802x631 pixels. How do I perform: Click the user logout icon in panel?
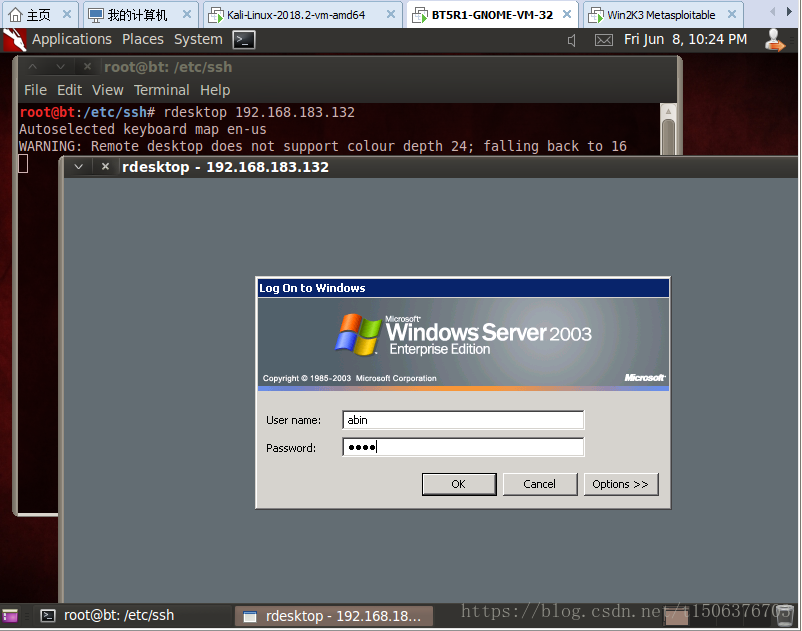[774, 40]
